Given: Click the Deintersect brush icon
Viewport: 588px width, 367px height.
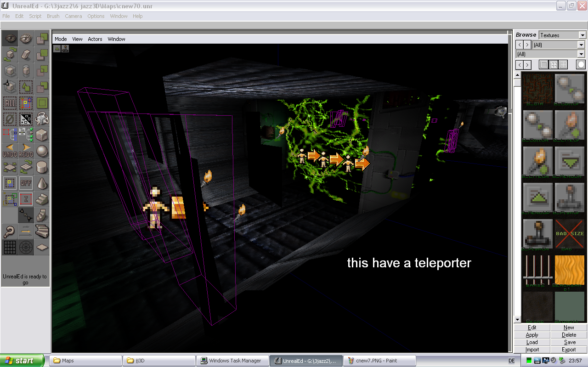Looking at the screenshot, I should (x=42, y=87).
